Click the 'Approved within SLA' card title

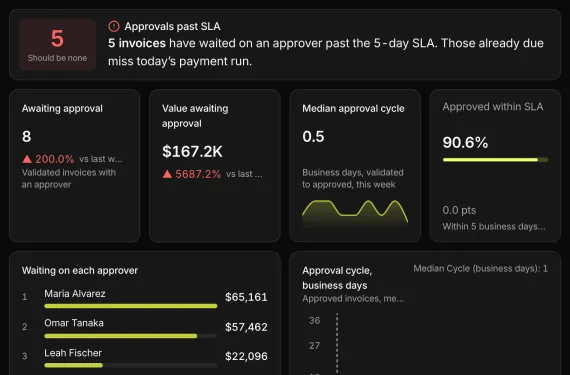pos(493,106)
